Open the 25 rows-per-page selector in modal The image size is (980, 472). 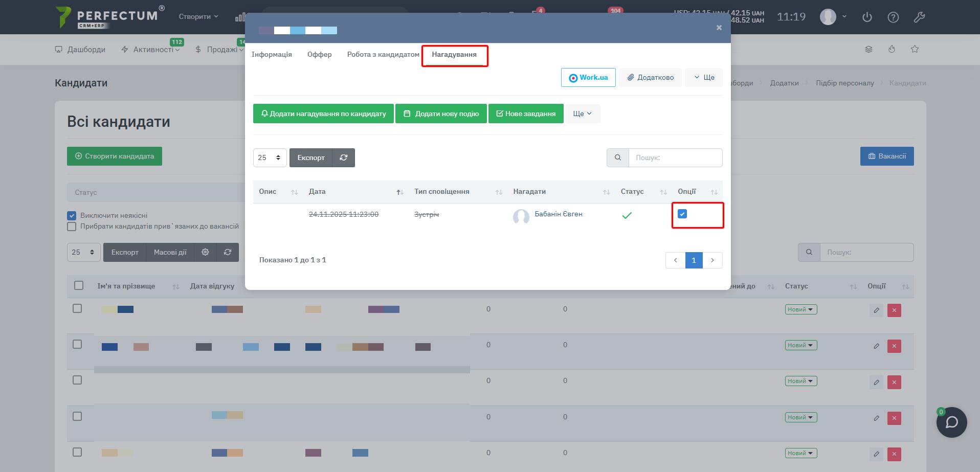click(x=270, y=158)
